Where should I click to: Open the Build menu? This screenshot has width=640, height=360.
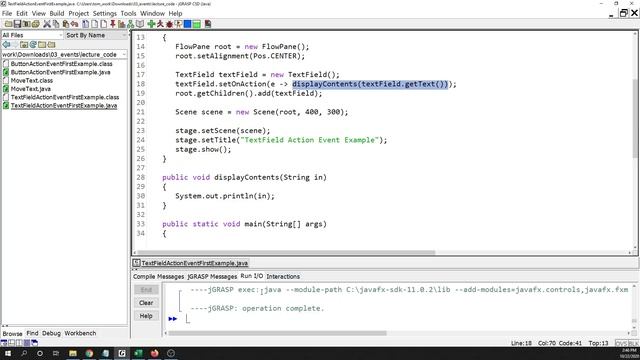click(57, 13)
